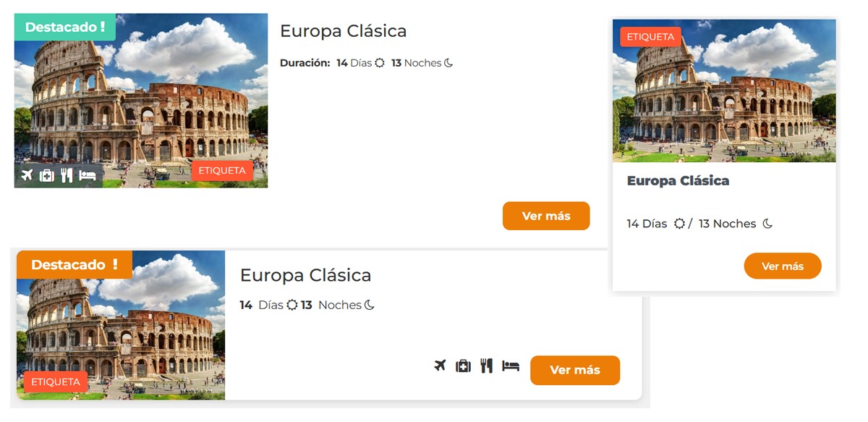Click green Destacado badge on top card
Screen dimensions: 868x422
coord(65,27)
